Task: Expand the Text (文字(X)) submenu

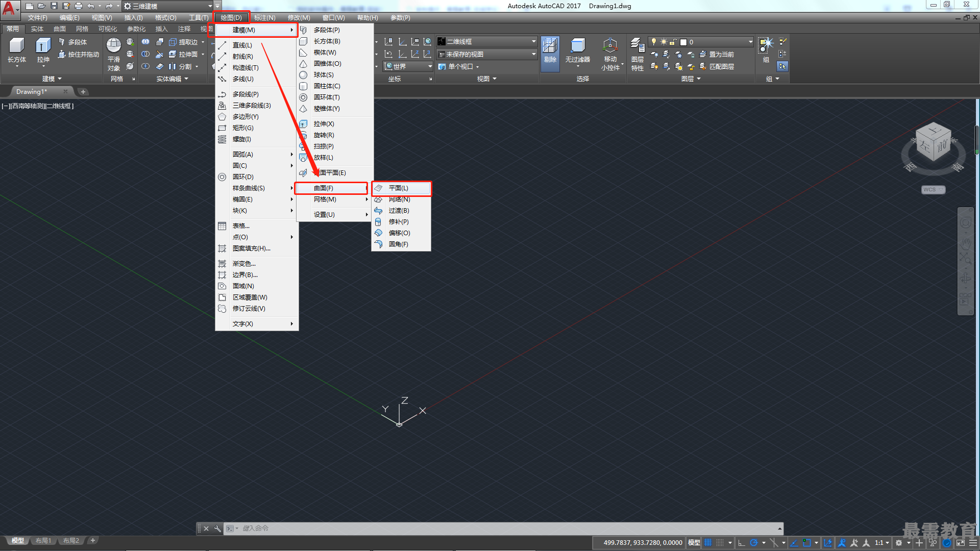Action: (257, 324)
